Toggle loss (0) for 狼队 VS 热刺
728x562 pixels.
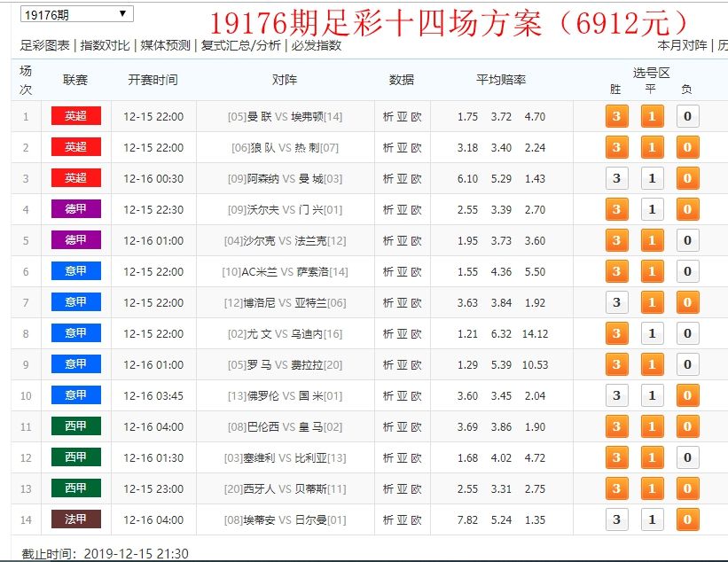[x=687, y=147]
